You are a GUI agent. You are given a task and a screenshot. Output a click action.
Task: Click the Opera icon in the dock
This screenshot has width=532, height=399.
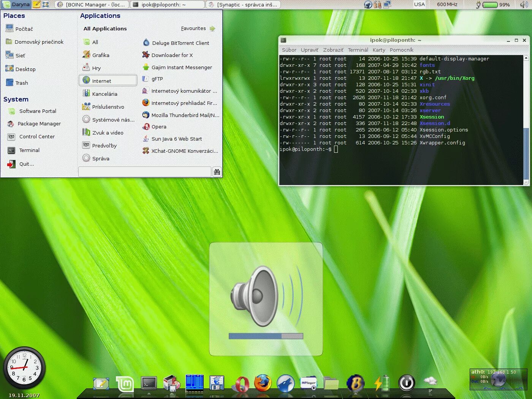(242, 383)
